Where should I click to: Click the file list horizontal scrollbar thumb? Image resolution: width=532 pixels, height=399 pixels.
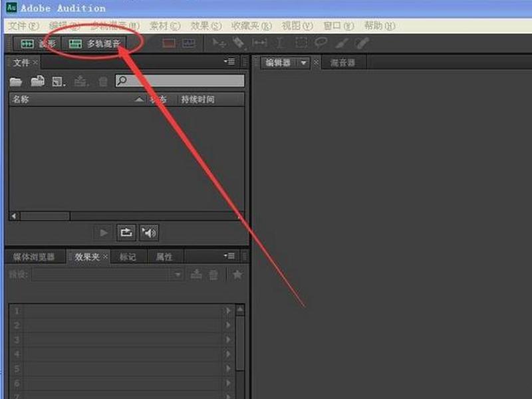point(45,216)
